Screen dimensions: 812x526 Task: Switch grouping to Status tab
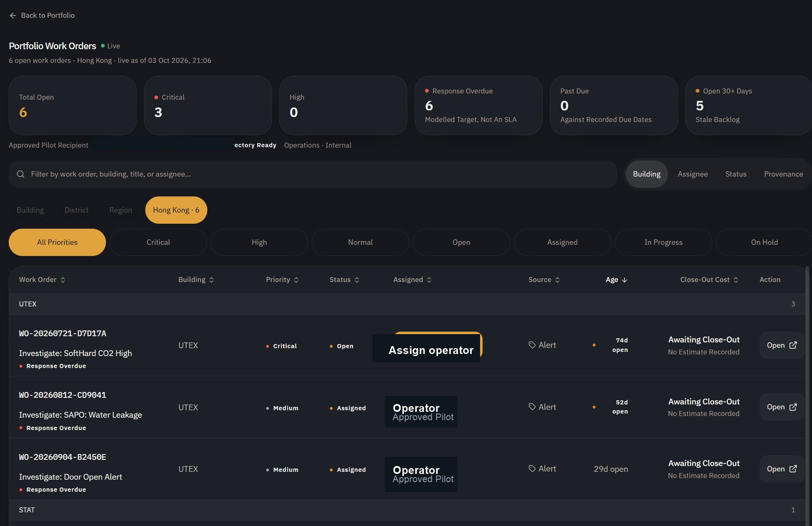pos(735,174)
